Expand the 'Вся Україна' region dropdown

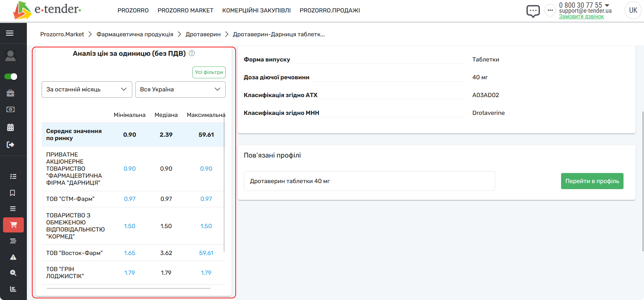click(x=180, y=89)
